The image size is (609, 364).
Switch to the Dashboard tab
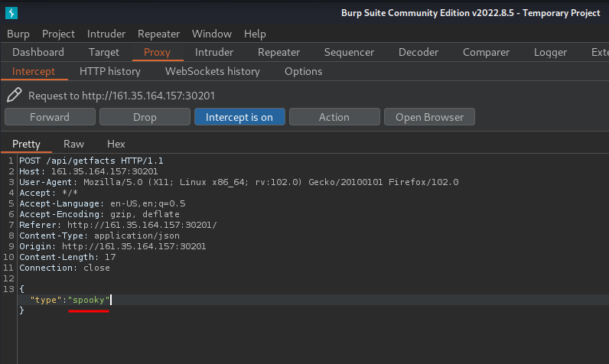point(38,53)
